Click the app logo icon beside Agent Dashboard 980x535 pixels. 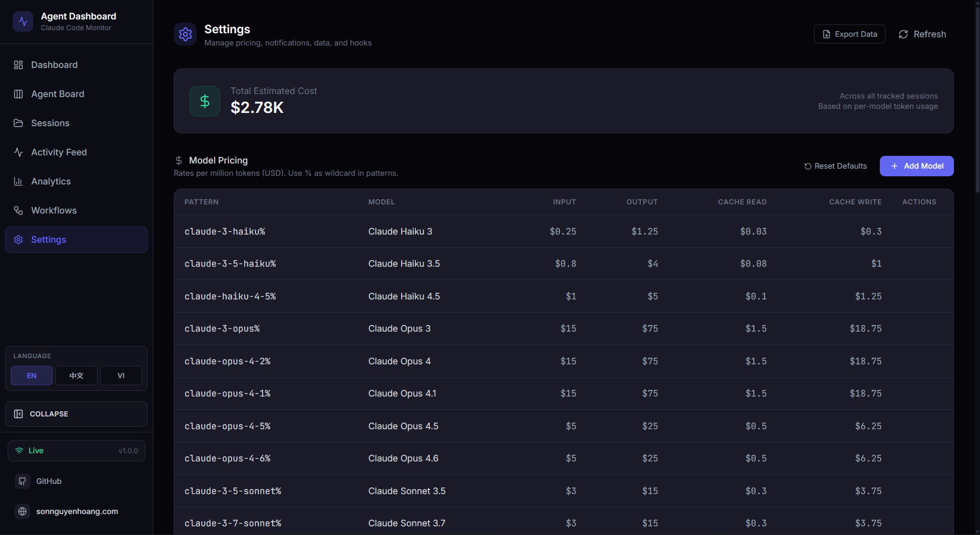coord(23,21)
